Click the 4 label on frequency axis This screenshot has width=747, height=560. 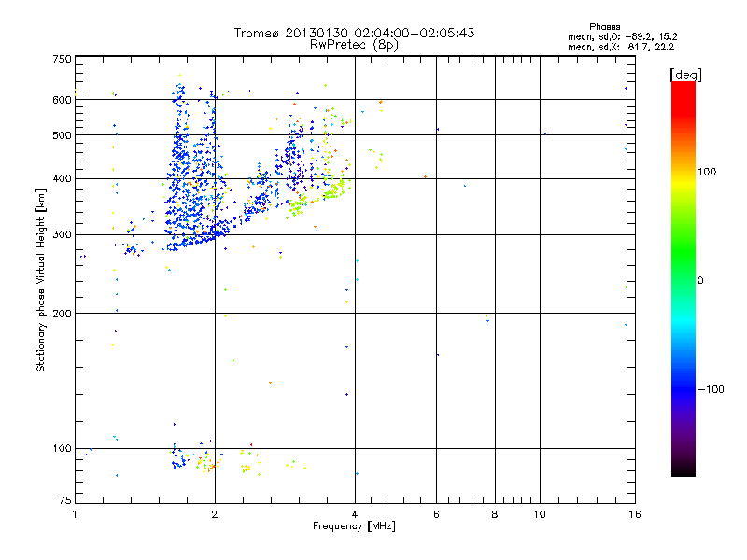355,514
